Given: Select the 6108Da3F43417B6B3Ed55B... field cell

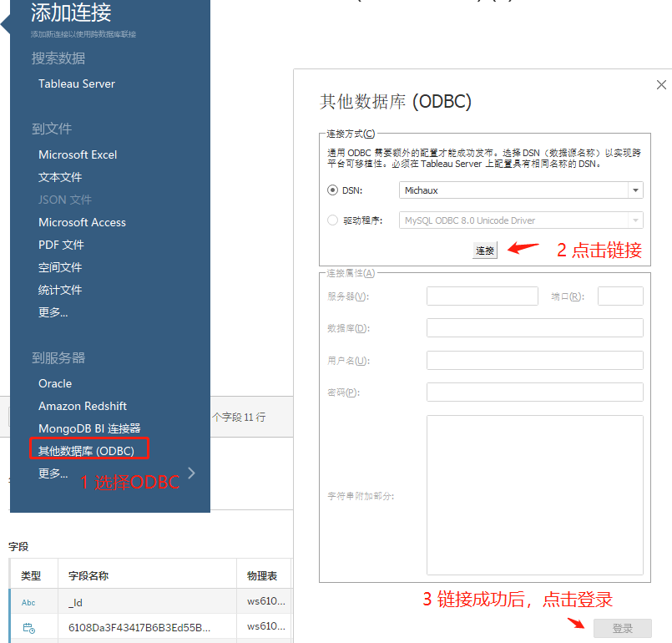Looking at the screenshot, I should click(147, 627).
